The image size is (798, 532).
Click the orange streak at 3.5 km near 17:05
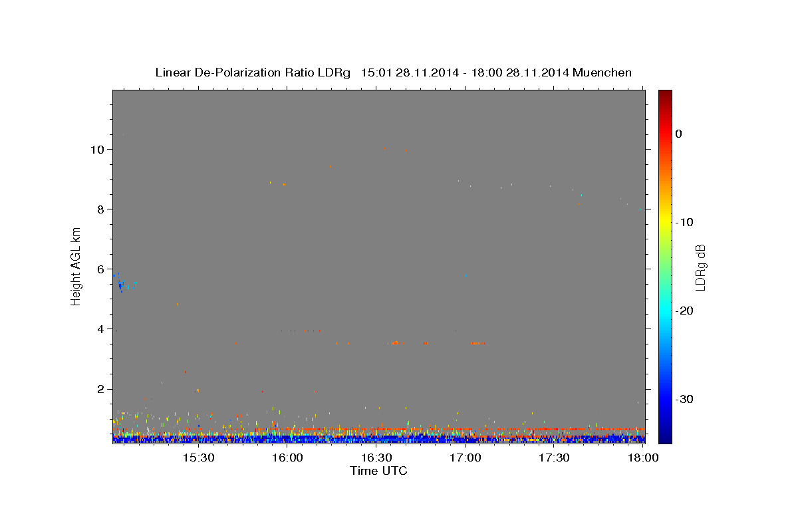tap(478, 343)
